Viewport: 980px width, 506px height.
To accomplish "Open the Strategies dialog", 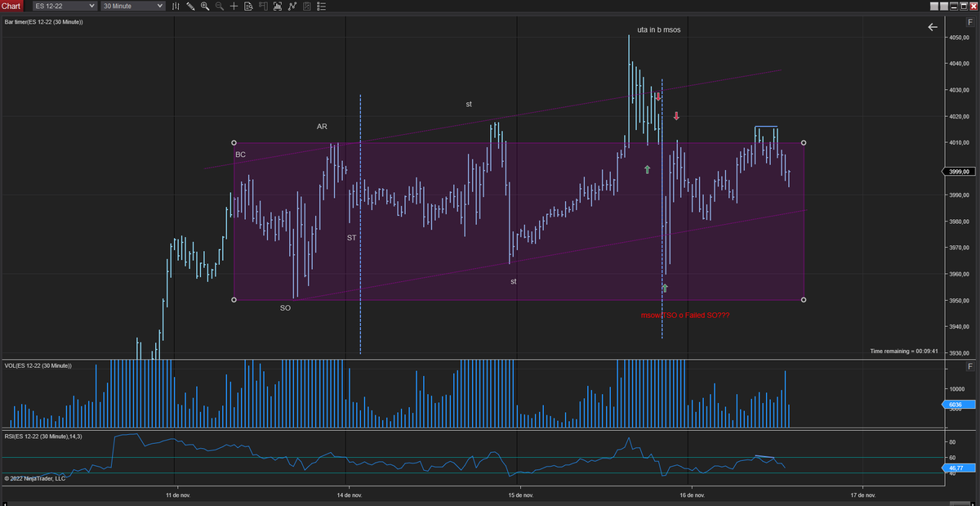I will [292, 6].
